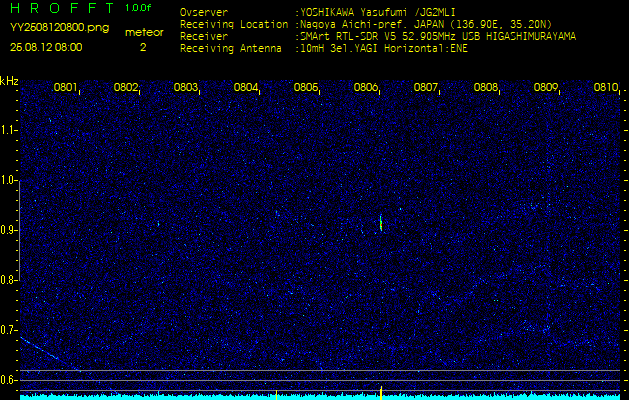Click the 1.1 frequency axis label

coord(8,130)
